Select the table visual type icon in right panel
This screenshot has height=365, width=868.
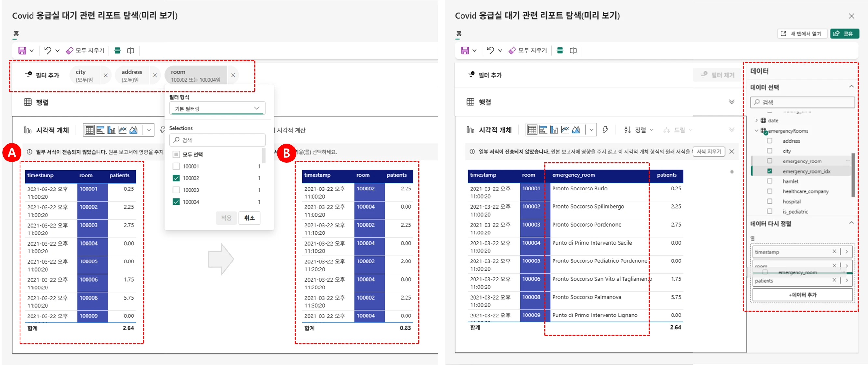pos(532,130)
